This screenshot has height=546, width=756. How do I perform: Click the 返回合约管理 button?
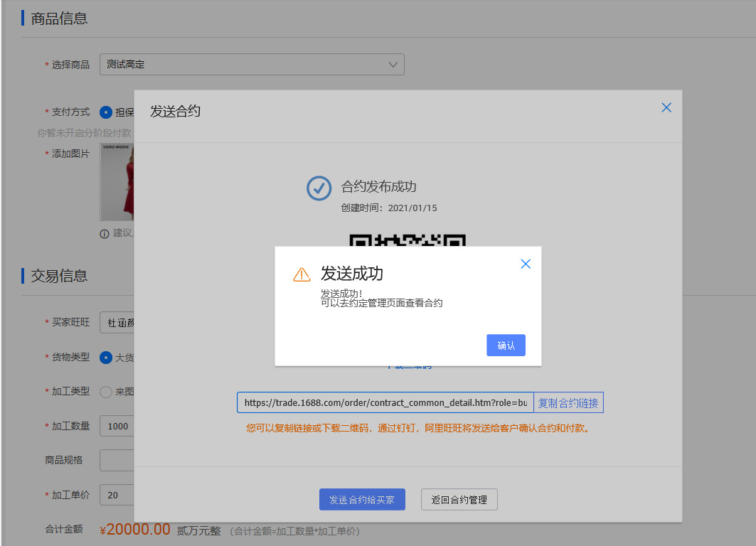pyautogui.click(x=459, y=499)
